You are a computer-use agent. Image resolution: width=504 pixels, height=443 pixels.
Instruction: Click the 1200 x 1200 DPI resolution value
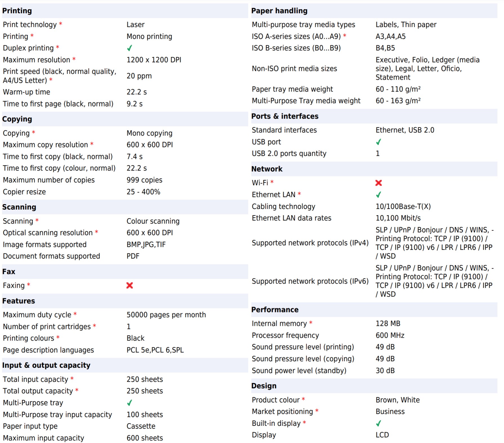coord(154,60)
